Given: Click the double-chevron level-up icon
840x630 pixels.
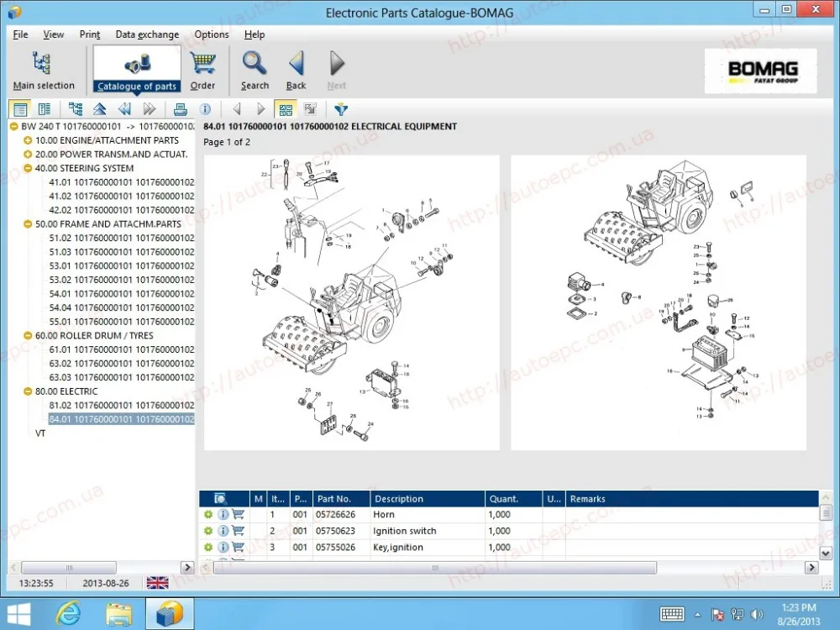Looking at the screenshot, I should click(100, 109).
